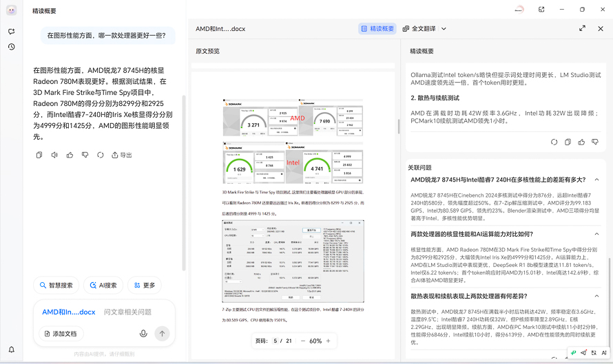Collapse the 散热表现和续航表现 question
Image resolution: width=613 pixels, height=364 pixels.
(596, 296)
